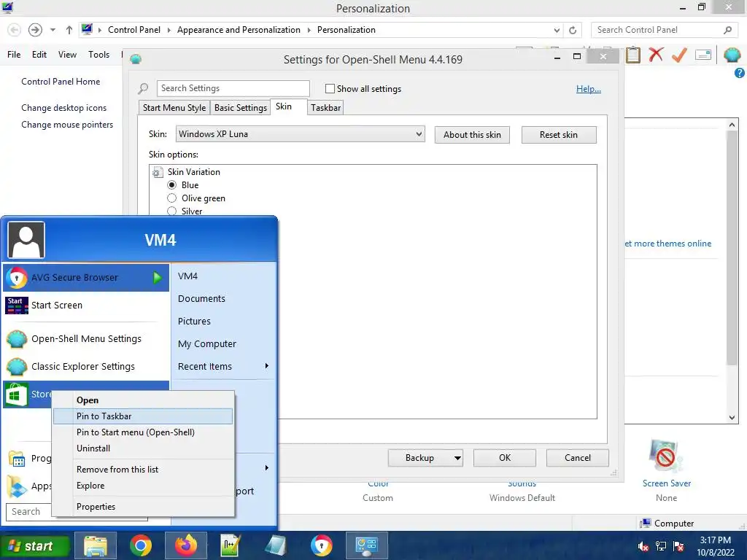Click the Store app icon in start menu

pyautogui.click(x=16, y=394)
